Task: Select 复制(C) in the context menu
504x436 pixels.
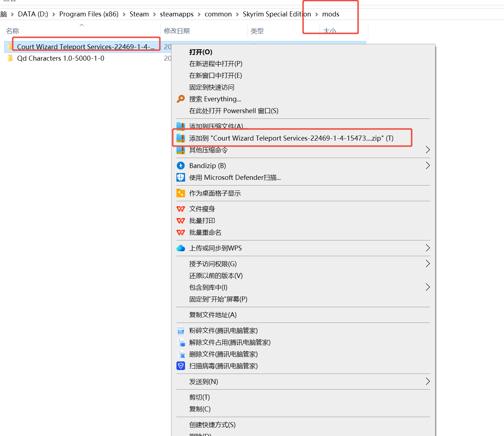Action: point(200,409)
